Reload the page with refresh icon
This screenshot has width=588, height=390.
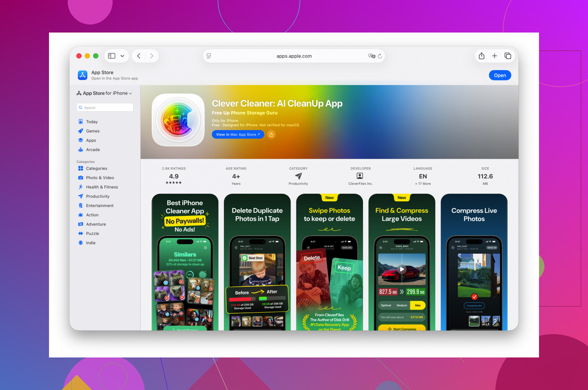point(380,56)
